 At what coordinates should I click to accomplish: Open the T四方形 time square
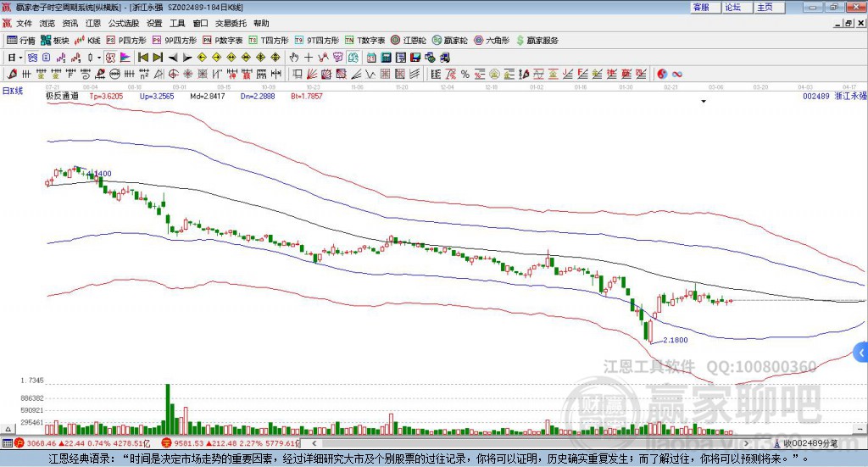click(x=269, y=41)
